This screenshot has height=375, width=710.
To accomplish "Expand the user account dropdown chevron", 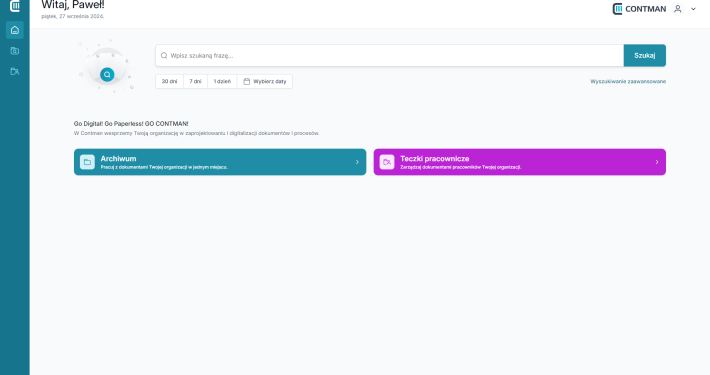I will (693, 9).
